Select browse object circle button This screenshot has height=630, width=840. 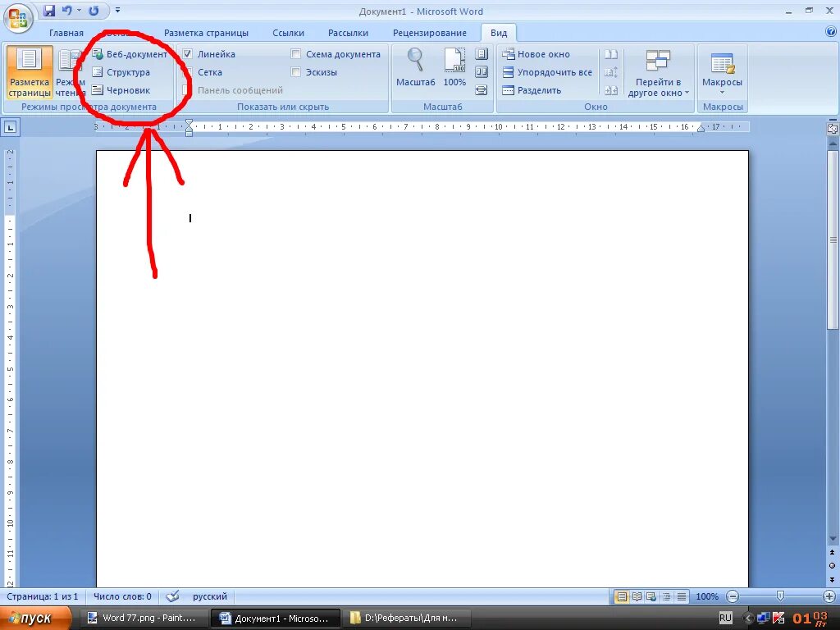[832, 566]
